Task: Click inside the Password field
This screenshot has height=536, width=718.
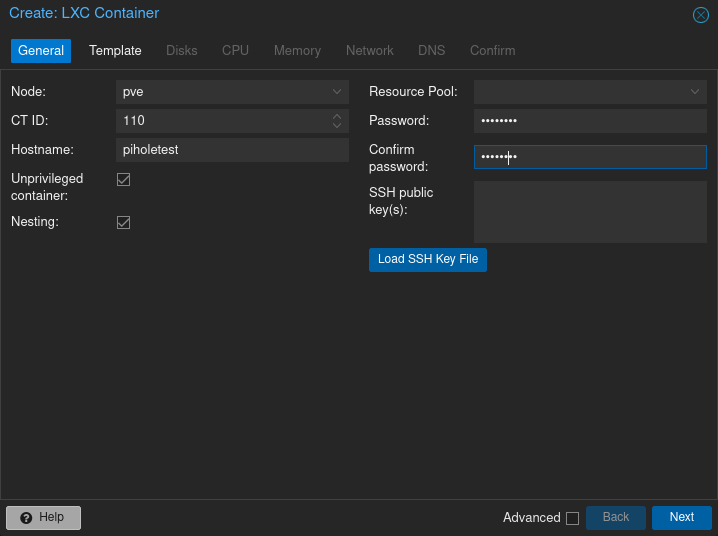Action: tap(590, 121)
